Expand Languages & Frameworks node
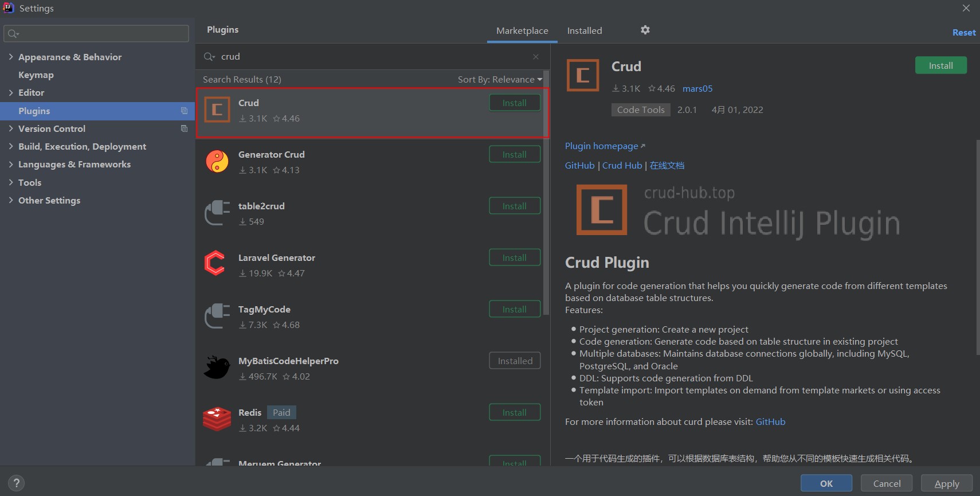 [x=11, y=164]
